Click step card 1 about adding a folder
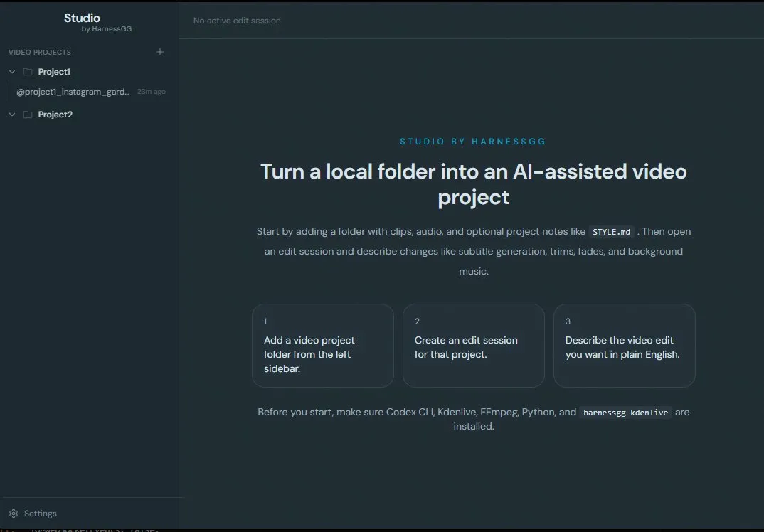Image resolution: width=764 pixels, height=532 pixels. [x=322, y=346]
